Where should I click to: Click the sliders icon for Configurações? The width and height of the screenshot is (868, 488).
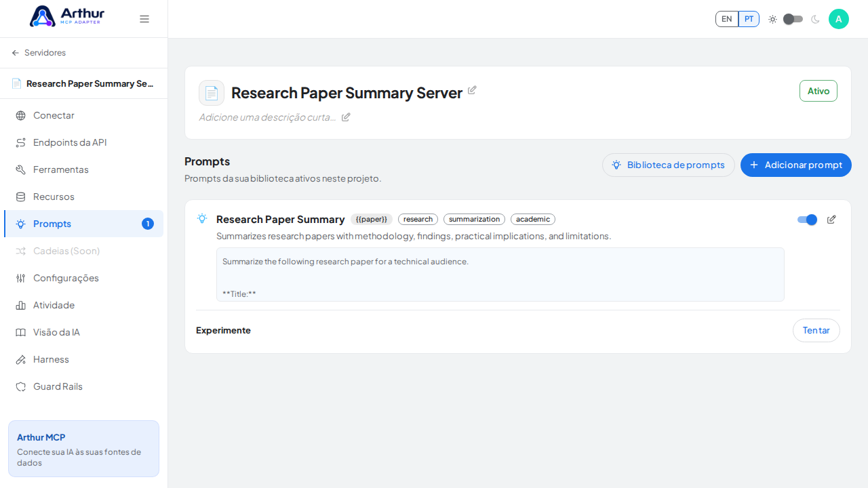(x=21, y=278)
